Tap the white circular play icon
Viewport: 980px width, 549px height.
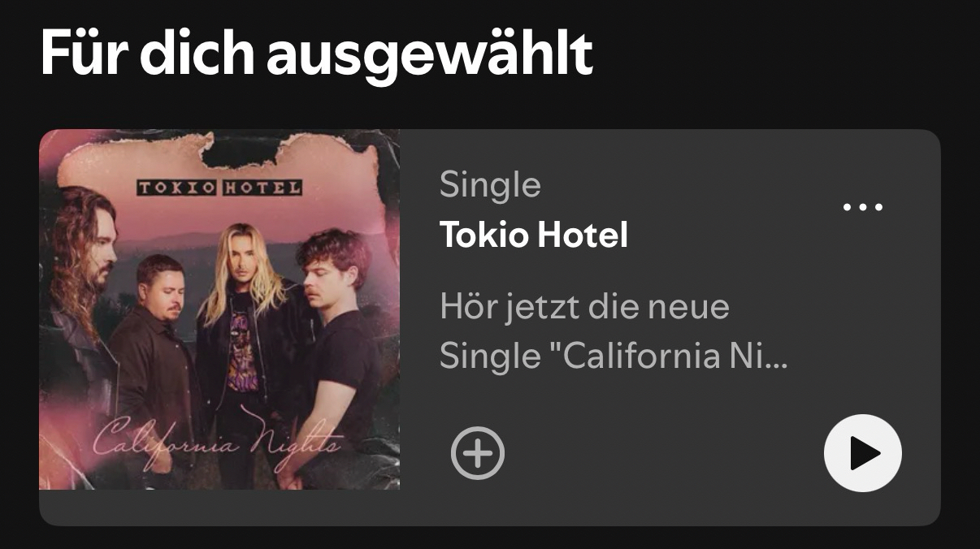(x=862, y=453)
